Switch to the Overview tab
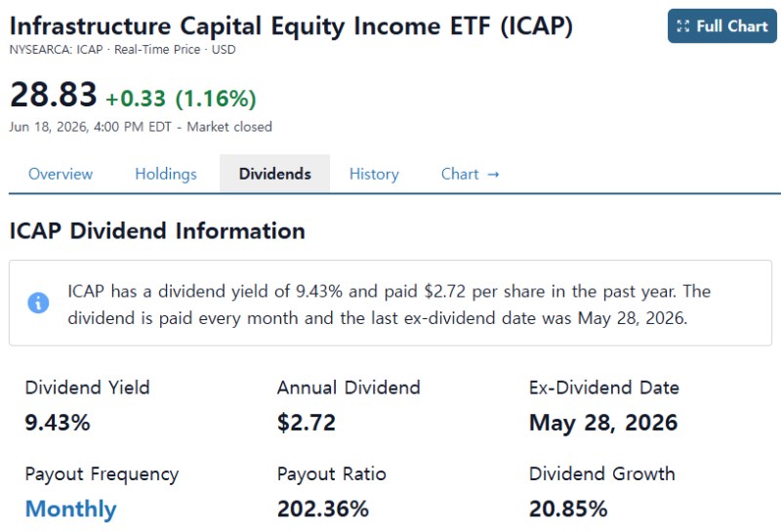Viewport: 781px width, 532px height. (x=61, y=174)
